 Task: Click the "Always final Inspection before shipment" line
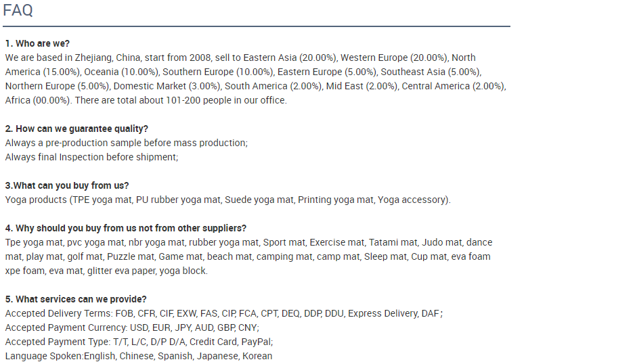pyautogui.click(x=91, y=157)
